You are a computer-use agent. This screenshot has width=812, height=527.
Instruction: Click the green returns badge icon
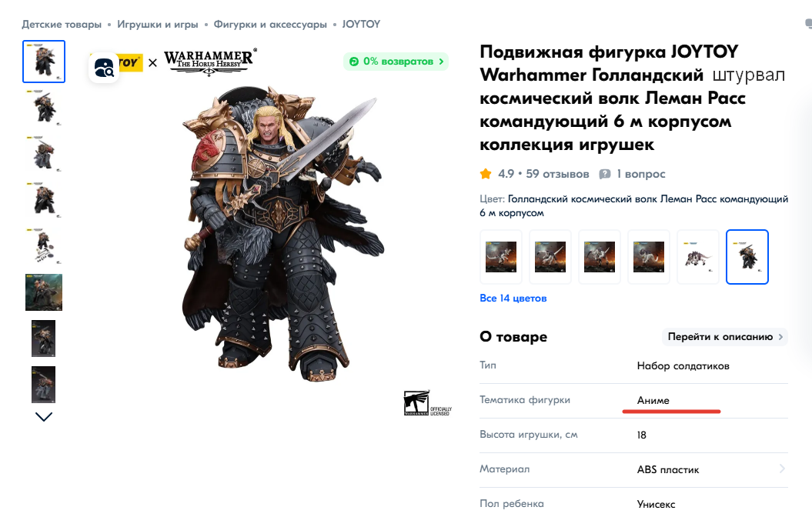pos(354,62)
